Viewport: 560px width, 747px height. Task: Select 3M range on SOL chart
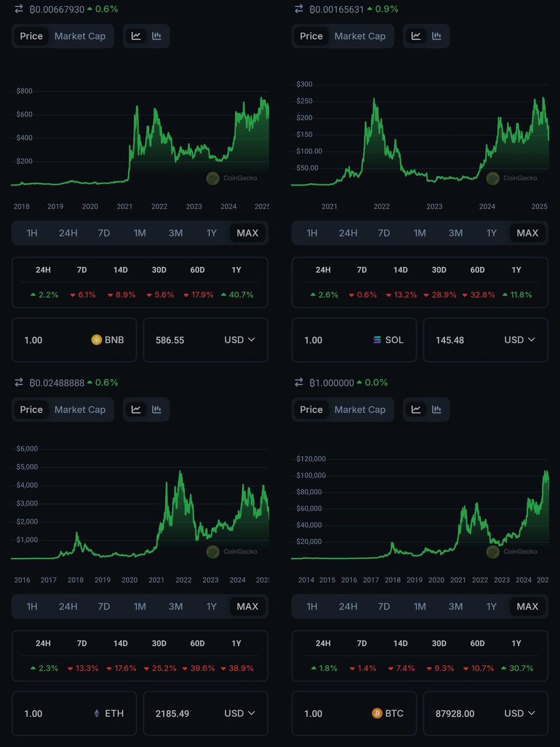tap(455, 233)
